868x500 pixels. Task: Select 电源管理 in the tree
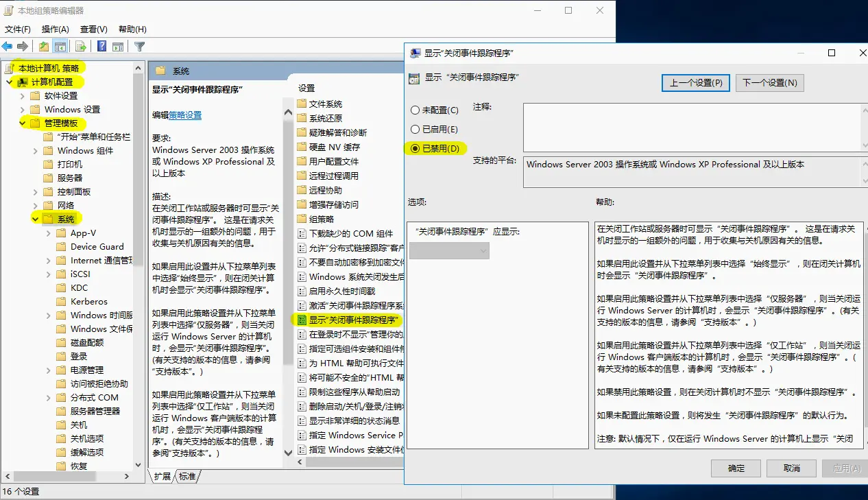(x=87, y=370)
